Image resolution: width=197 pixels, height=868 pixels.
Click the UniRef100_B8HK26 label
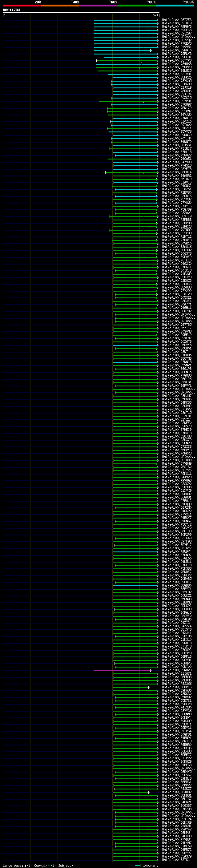point(177,78)
